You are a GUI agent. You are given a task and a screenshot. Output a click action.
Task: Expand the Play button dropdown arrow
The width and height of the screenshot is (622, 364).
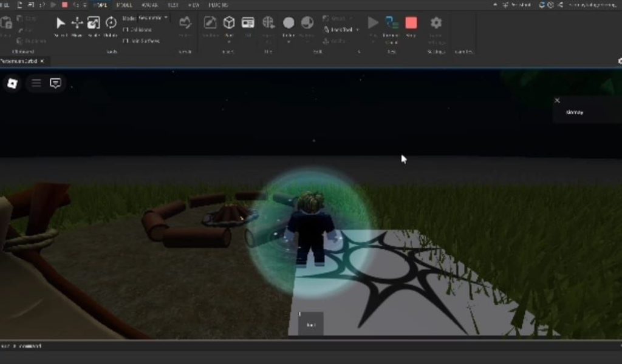point(373,41)
